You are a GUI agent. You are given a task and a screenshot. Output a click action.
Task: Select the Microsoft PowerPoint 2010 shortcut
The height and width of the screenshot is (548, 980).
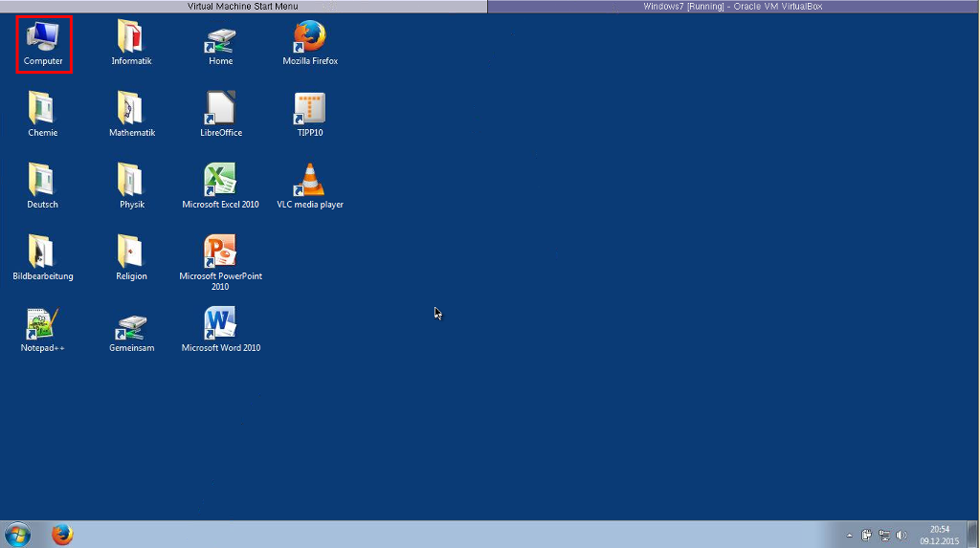(x=220, y=253)
